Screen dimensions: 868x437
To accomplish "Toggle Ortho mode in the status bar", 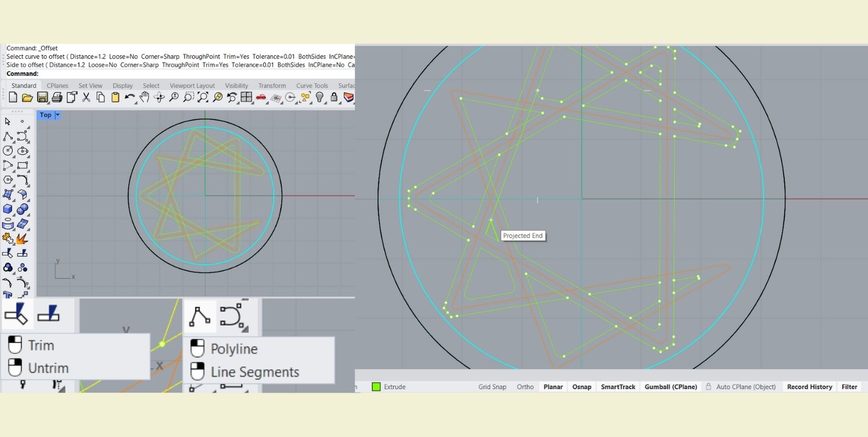I will [525, 387].
